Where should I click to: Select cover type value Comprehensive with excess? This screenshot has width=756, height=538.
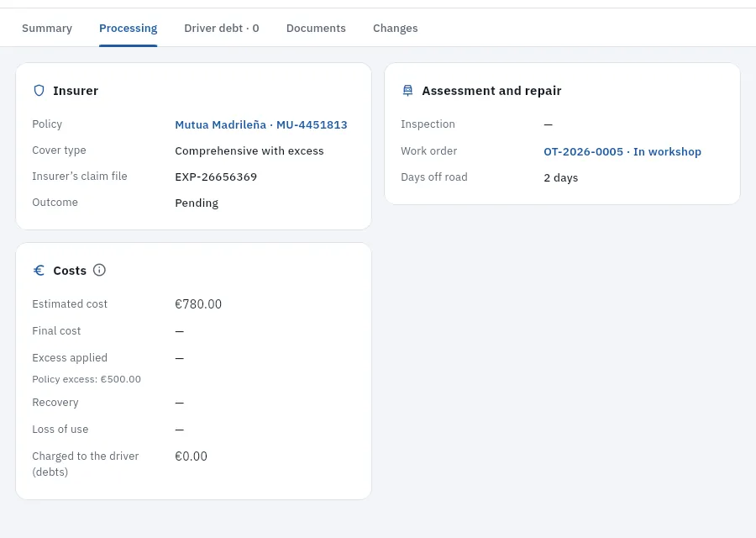[249, 150]
